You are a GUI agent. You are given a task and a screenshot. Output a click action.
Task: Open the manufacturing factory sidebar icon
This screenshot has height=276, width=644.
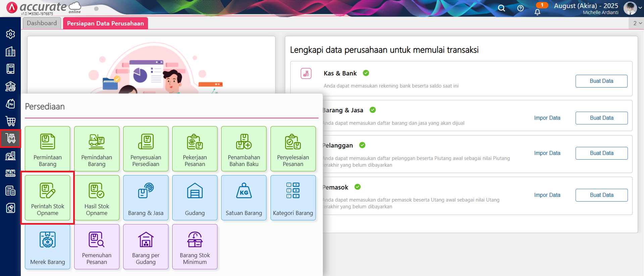(10, 173)
